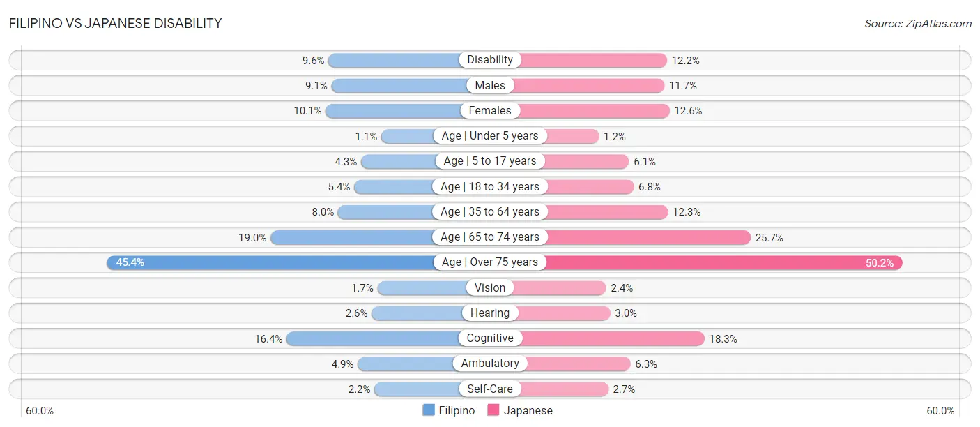Click the Age Over 75 years label
Screen dimensions: 980x427
point(490,262)
